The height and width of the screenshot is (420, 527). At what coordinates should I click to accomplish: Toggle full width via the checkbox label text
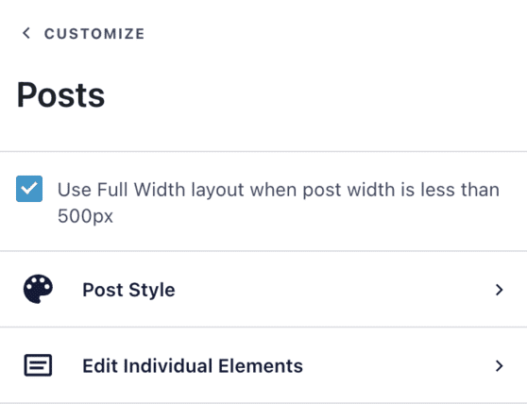[x=279, y=203]
